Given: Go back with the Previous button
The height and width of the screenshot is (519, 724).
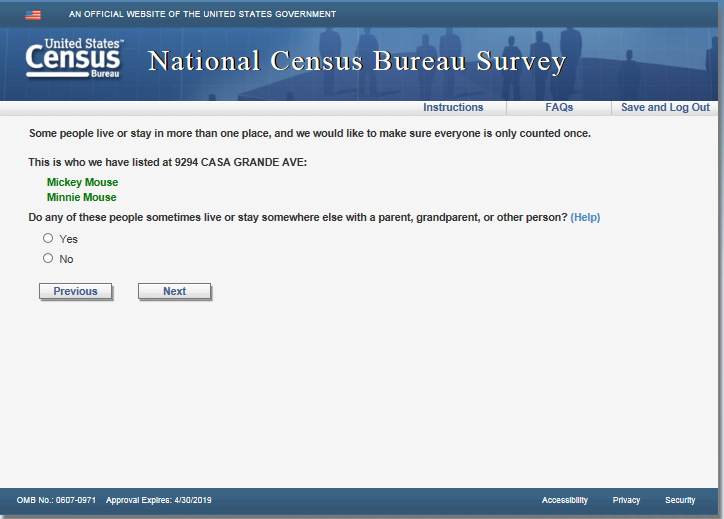Looking at the screenshot, I should tap(75, 291).
